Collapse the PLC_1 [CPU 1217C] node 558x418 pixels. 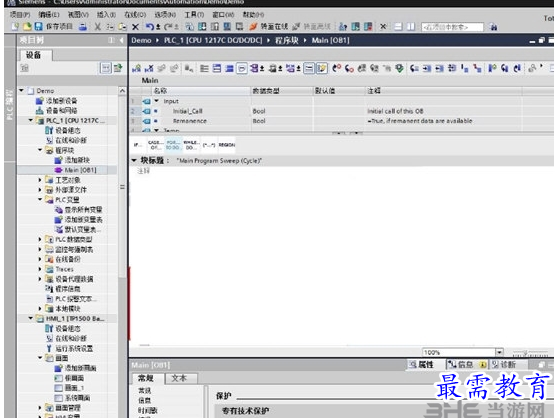click(31, 120)
